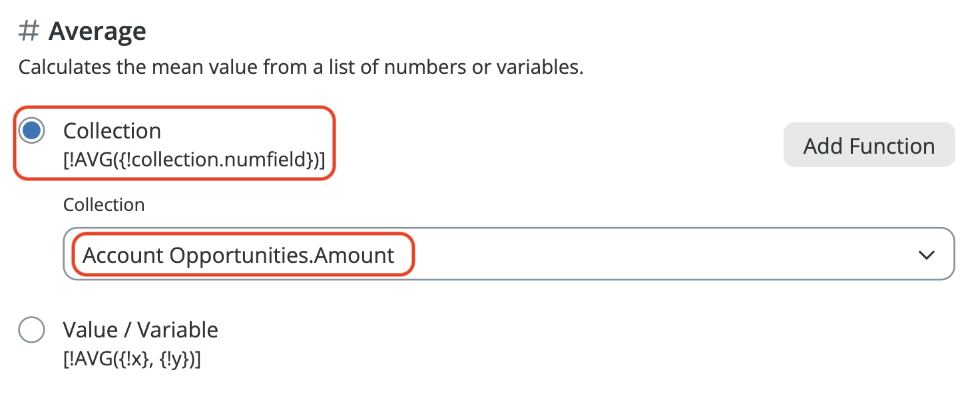
Task: Click the dropdown chevron arrow
Action: coord(926,255)
